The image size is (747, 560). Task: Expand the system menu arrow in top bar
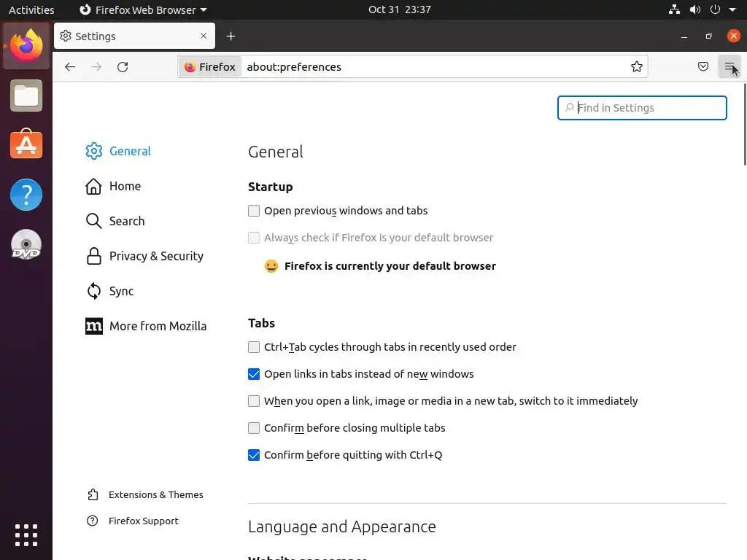pos(732,9)
